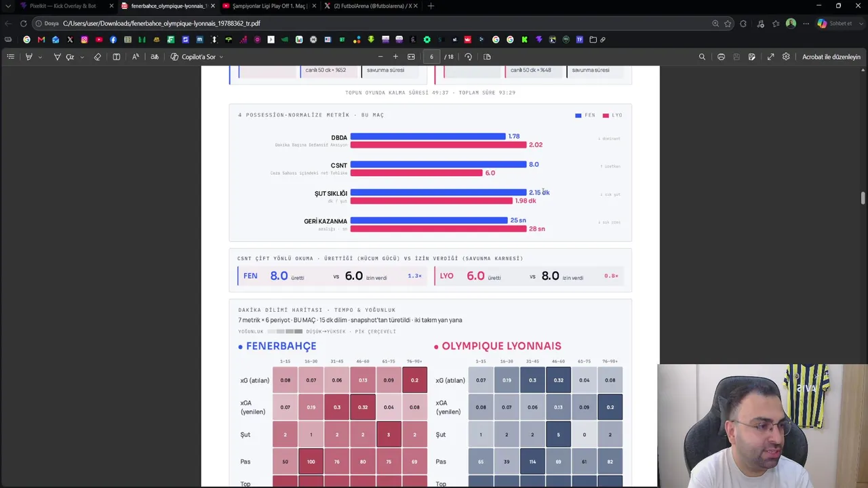Click the browser menu three dots
This screenshot has width=868, height=488.
[x=806, y=23]
